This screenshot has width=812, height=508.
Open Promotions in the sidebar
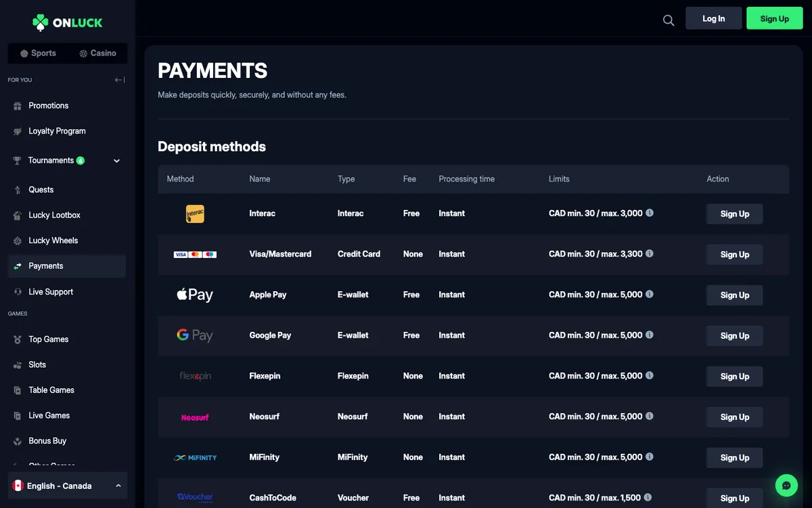pos(67,106)
